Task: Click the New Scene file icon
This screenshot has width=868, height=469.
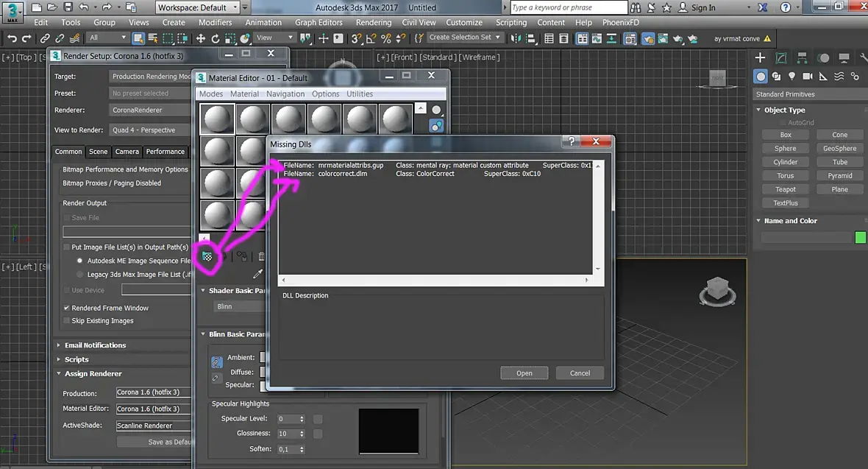Action: click(36, 7)
